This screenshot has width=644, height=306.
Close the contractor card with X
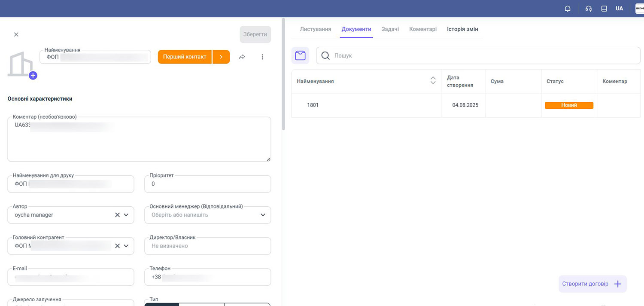point(16,34)
